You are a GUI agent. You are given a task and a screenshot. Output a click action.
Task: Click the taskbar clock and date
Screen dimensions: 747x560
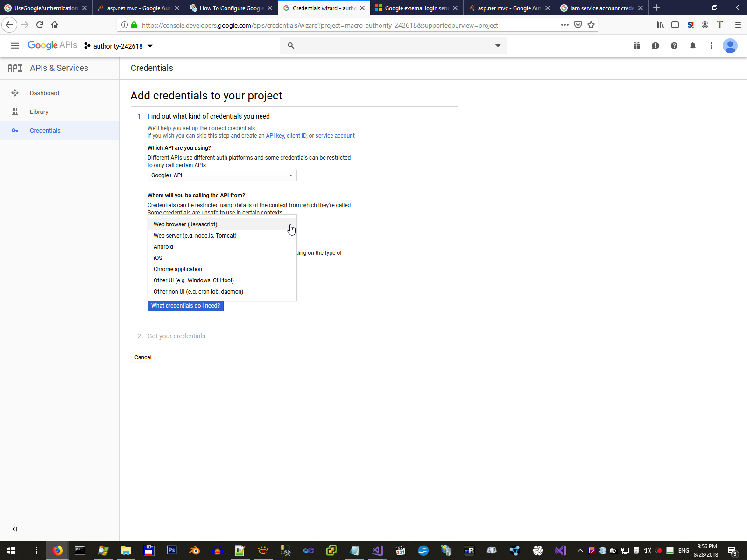coord(706,551)
